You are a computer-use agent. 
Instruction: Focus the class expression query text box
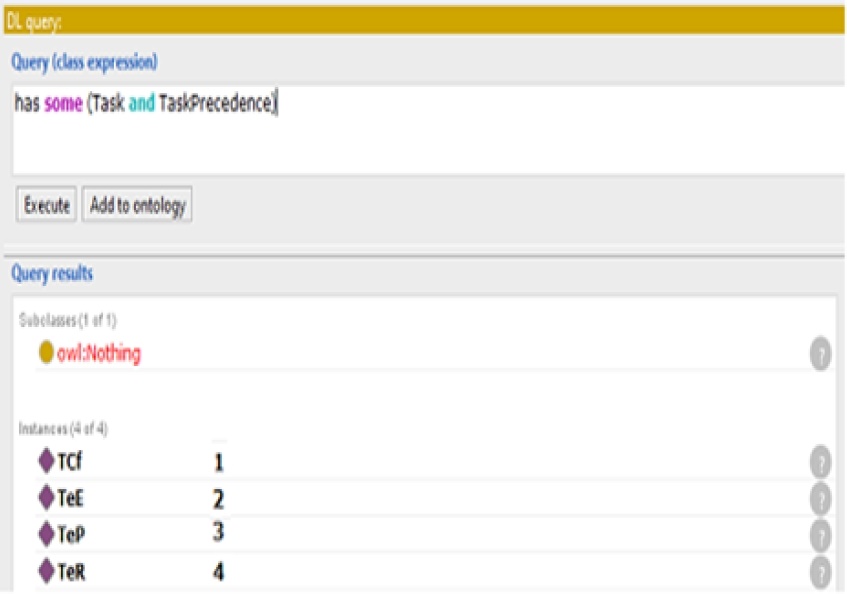coord(420,130)
